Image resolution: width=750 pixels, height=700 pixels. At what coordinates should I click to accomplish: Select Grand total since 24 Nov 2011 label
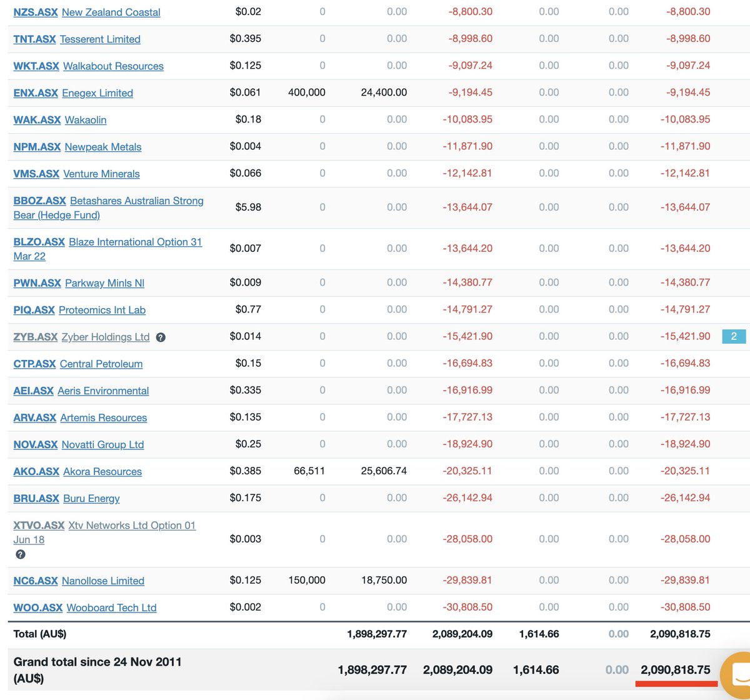97,669
